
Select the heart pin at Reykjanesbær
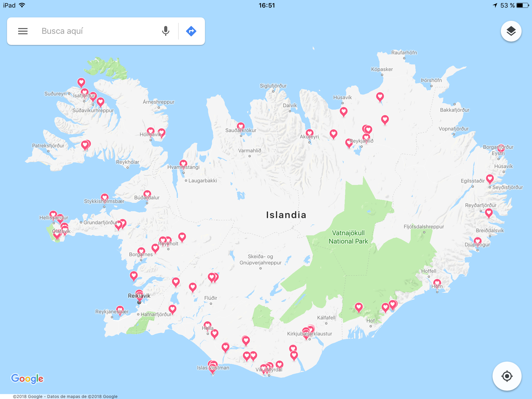[x=120, y=310]
